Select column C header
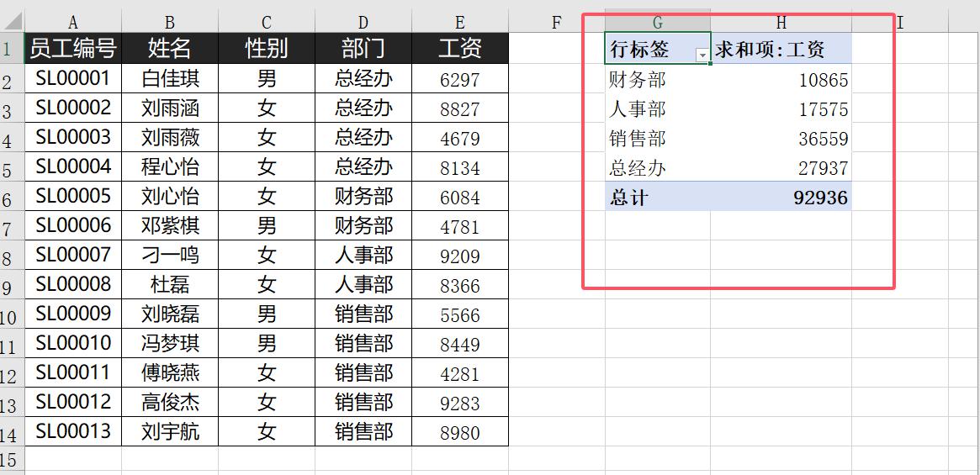980x475 pixels. pos(267,23)
